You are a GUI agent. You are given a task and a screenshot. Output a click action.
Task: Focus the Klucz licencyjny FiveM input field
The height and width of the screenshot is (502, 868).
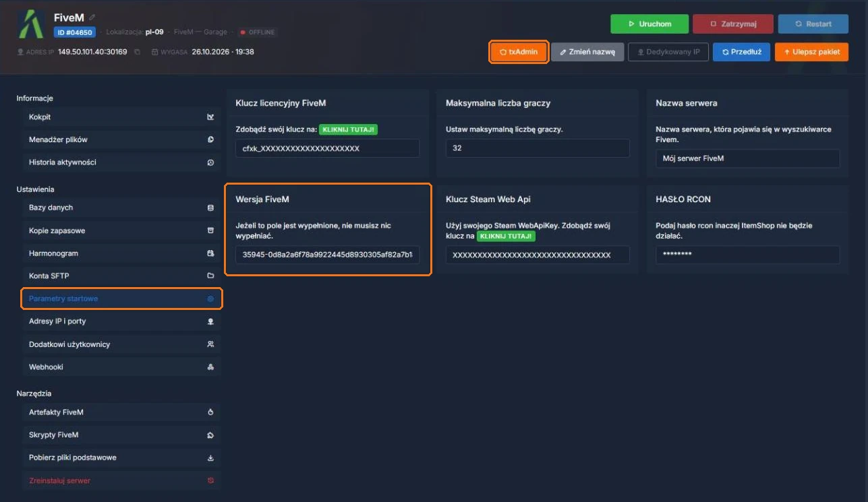point(327,148)
